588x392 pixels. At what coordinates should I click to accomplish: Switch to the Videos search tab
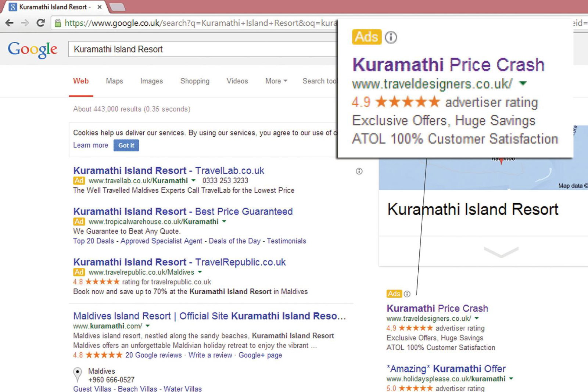tap(237, 81)
